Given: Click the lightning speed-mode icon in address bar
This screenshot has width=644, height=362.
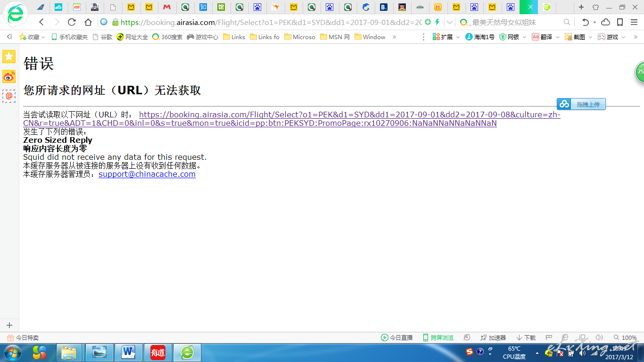Looking at the screenshot, I should coord(437,22).
